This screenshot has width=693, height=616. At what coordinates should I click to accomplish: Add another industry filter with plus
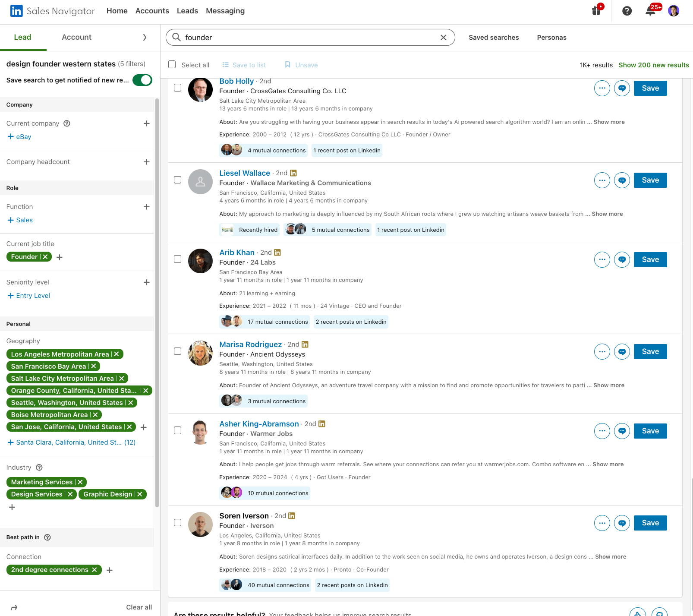pyautogui.click(x=12, y=507)
